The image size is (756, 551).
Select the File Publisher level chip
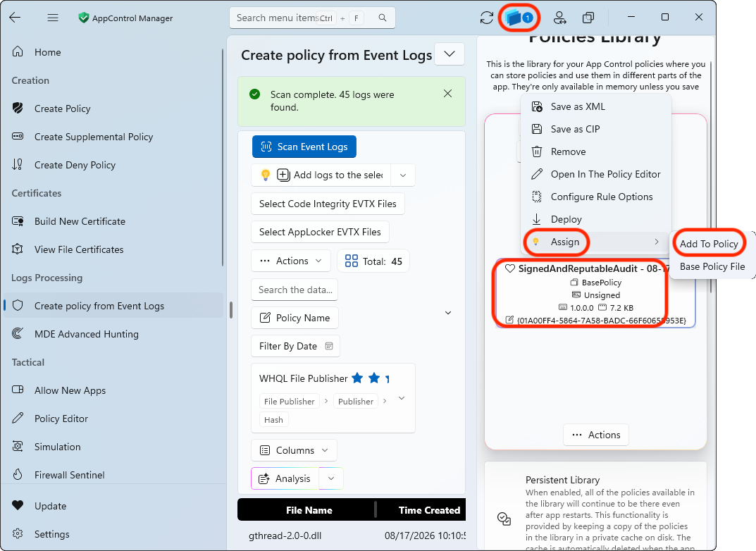pyautogui.click(x=290, y=401)
